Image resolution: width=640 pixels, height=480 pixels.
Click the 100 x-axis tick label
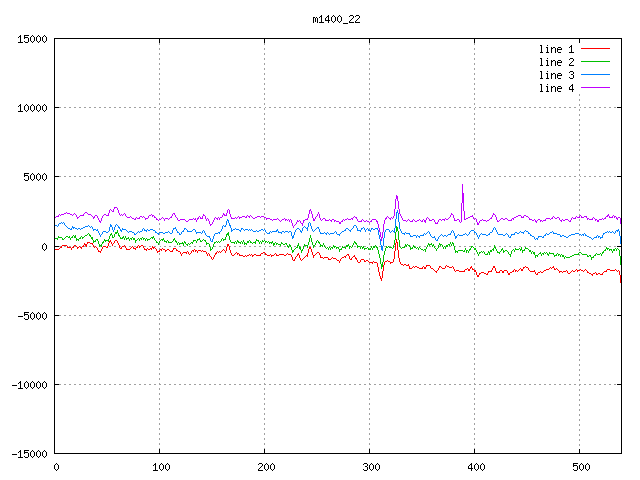pyautogui.click(x=160, y=467)
